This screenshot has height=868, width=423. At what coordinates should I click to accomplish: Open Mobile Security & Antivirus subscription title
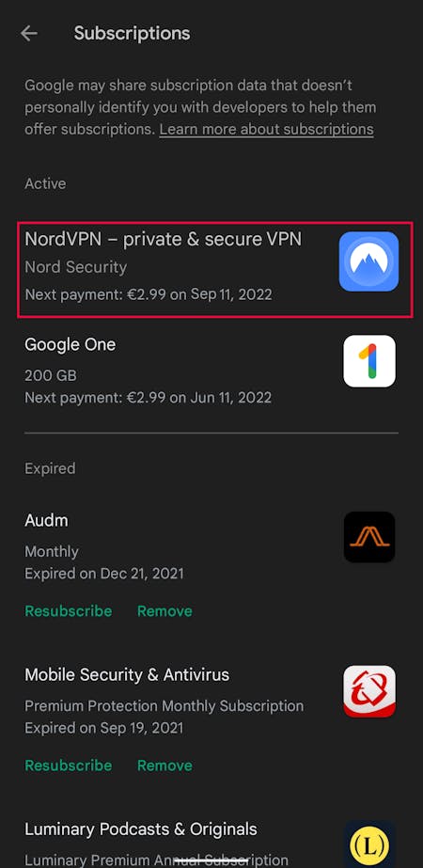(x=127, y=675)
